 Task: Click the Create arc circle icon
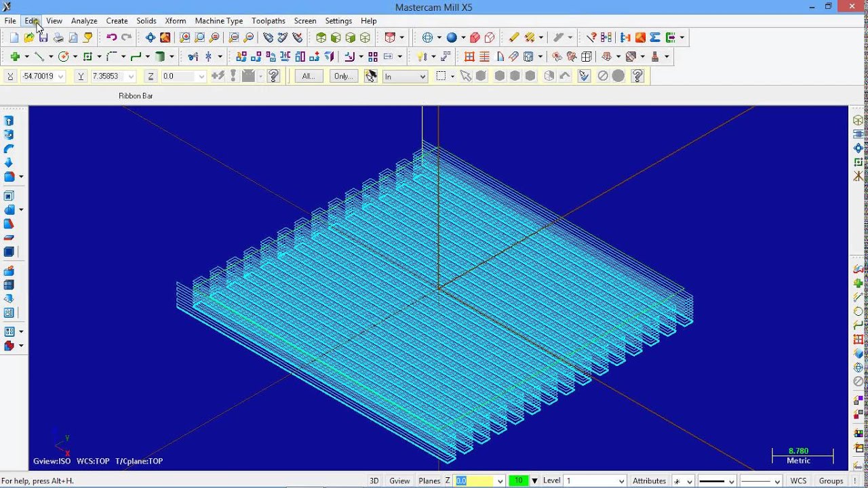(64, 57)
